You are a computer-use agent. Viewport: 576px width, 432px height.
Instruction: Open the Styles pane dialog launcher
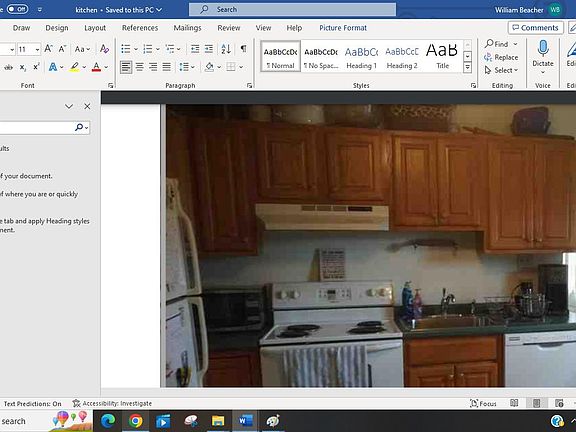click(x=473, y=86)
